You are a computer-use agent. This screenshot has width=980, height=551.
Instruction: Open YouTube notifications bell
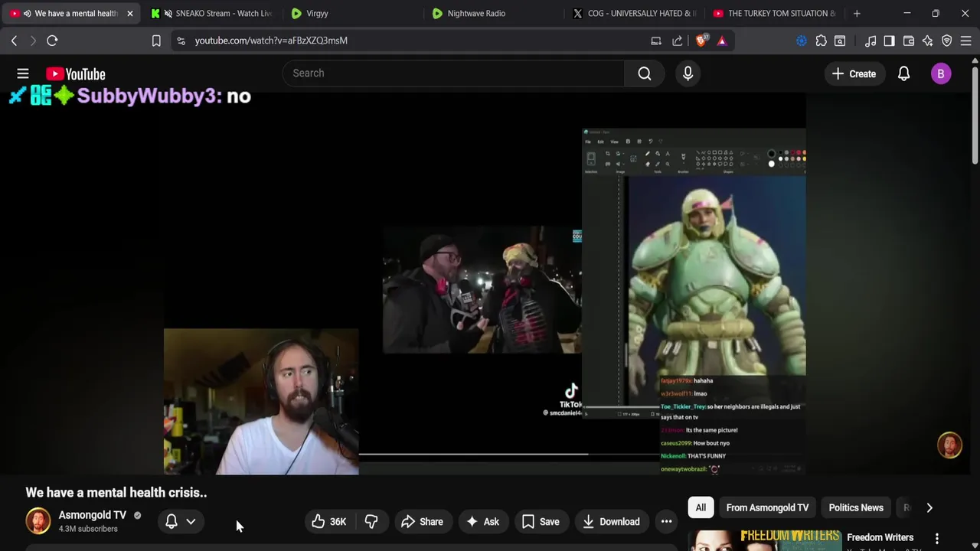903,74
